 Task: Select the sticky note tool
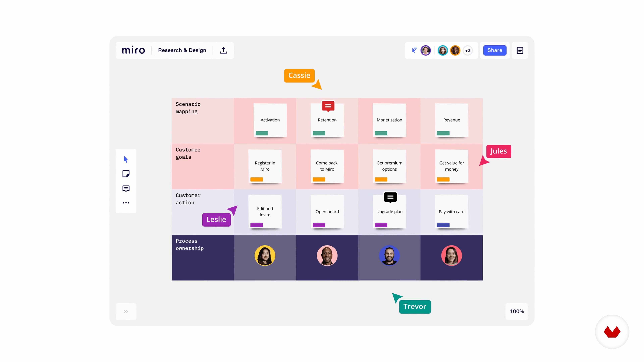point(126,174)
